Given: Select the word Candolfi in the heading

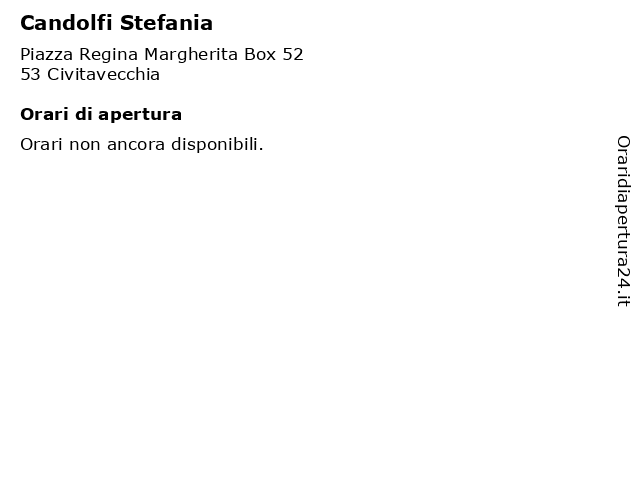Looking at the screenshot, I should tap(66, 23).
